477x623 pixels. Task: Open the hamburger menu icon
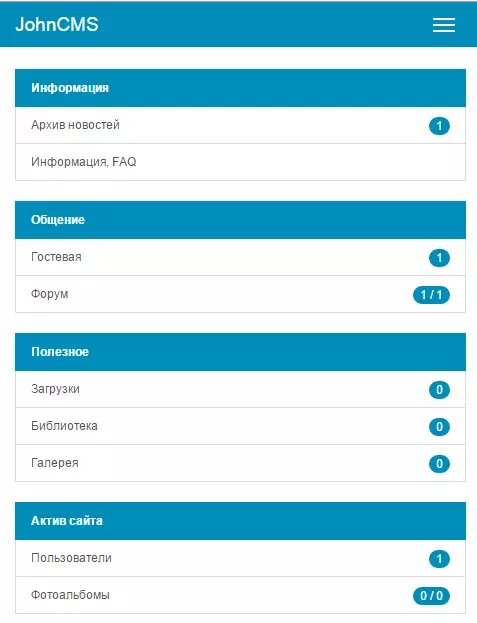coord(444,25)
